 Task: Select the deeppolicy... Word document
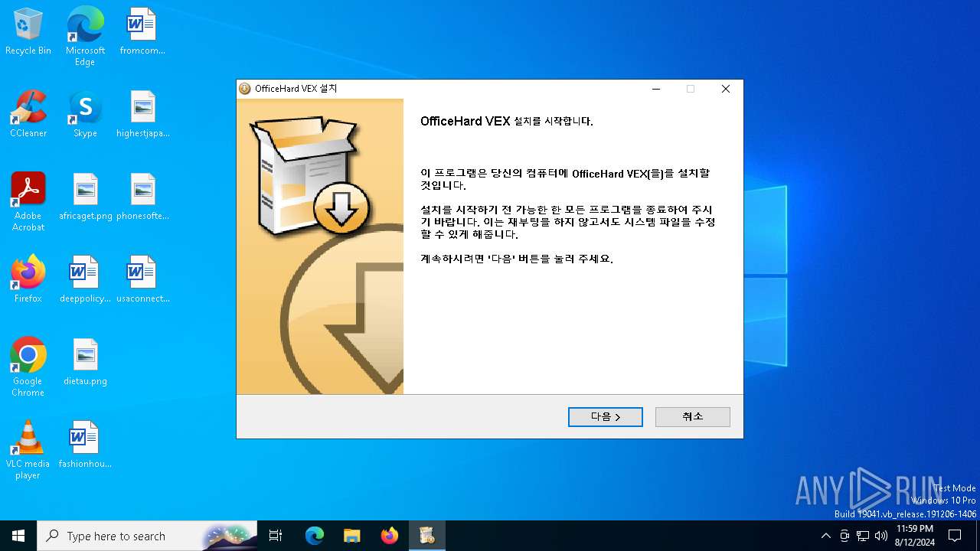(85, 280)
